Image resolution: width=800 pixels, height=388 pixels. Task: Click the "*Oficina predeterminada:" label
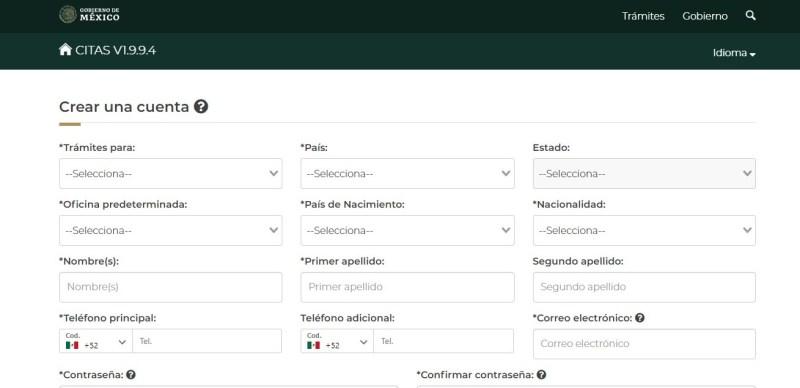point(123,204)
